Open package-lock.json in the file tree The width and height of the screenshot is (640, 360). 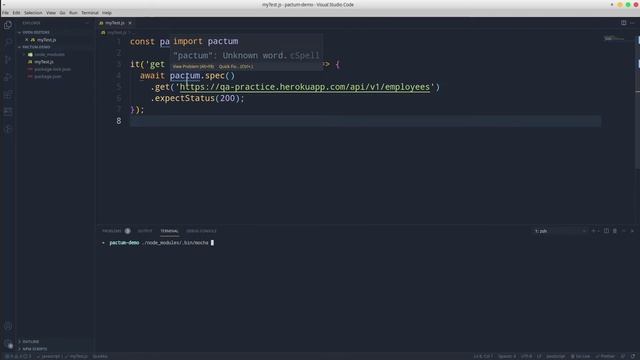[52, 69]
